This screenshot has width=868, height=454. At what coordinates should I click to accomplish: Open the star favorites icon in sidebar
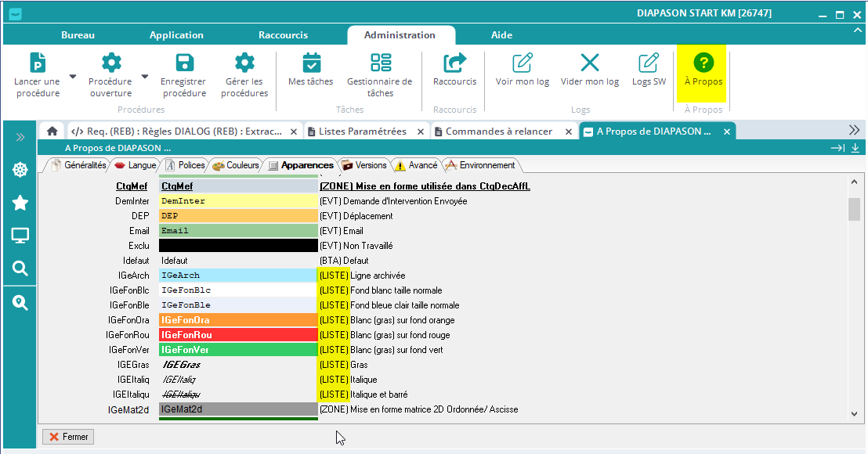click(x=20, y=204)
